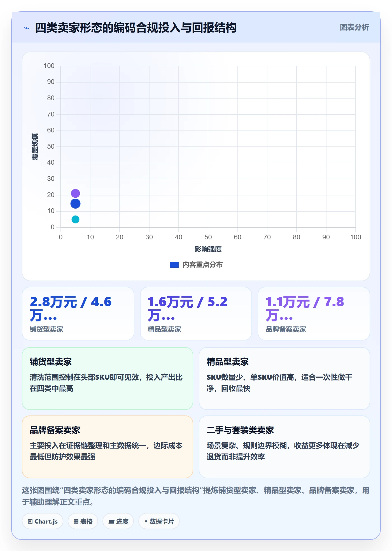Click the description starting 清洗范围控制在头部SKU

106,383
